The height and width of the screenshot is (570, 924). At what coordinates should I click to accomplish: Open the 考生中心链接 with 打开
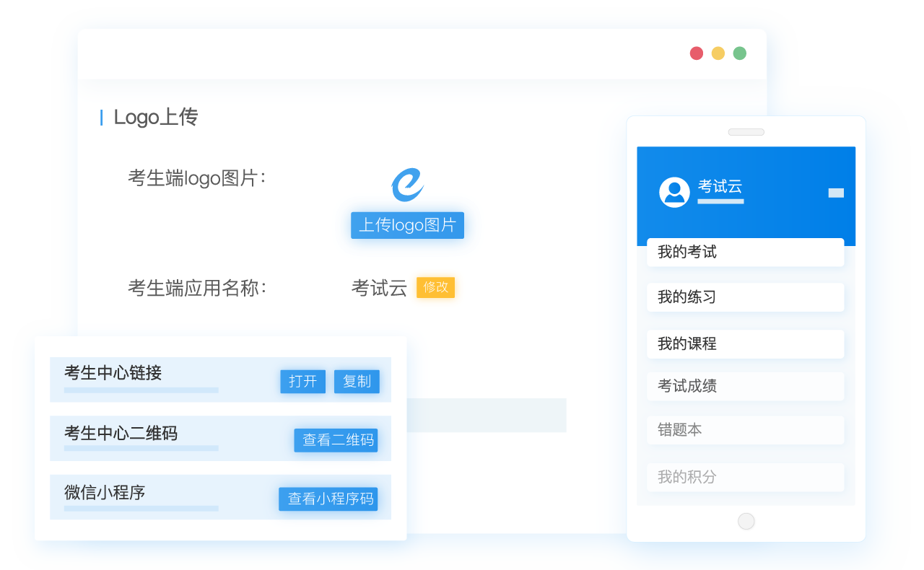tap(302, 382)
